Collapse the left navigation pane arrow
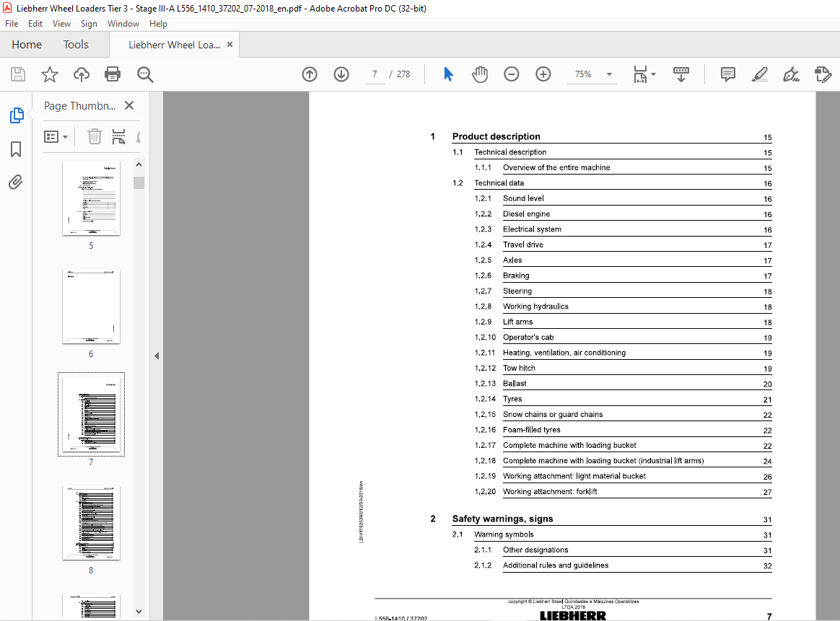Viewport: 840px width, 621px height. pyautogui.click(x=157, y=356)
